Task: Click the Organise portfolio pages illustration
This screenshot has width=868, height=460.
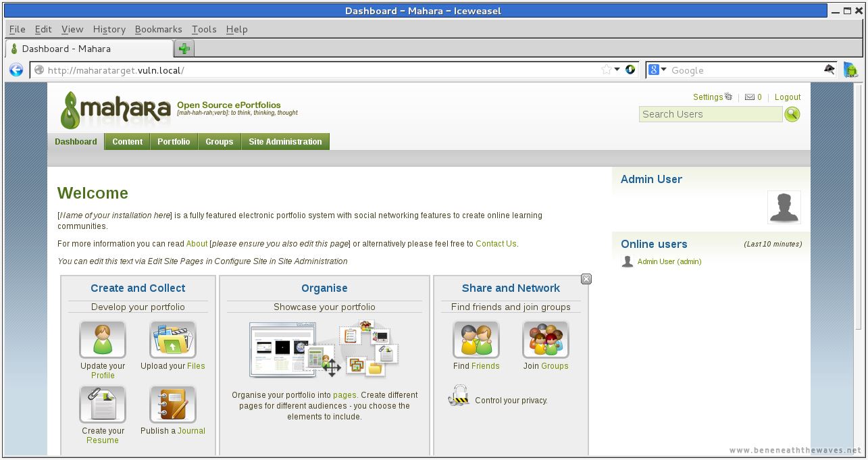Action: click(x=324, y=350)
